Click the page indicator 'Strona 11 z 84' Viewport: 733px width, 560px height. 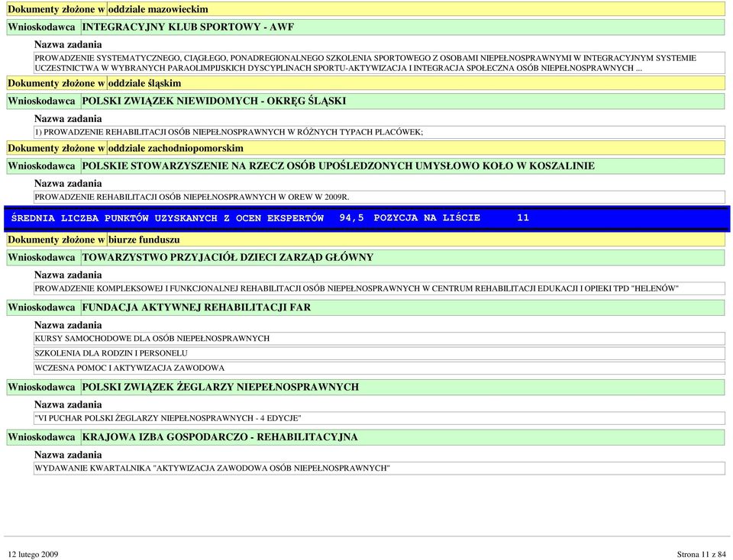[701, 555]
